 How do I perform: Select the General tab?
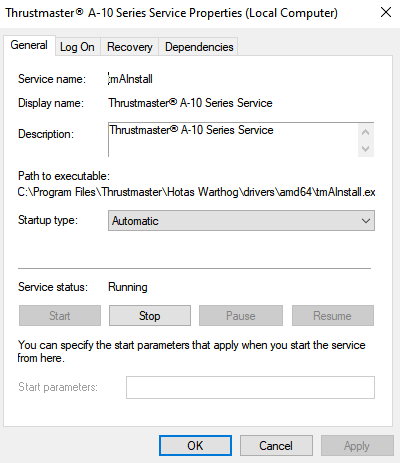pyautogui.click(x=29, y=45)
